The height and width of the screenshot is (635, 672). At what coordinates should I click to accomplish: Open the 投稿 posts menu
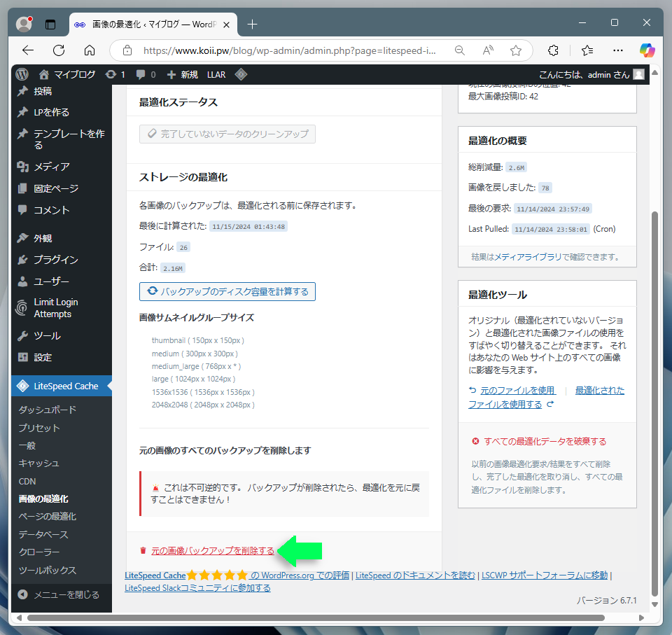pyautogui.click(x=62, y=91)
